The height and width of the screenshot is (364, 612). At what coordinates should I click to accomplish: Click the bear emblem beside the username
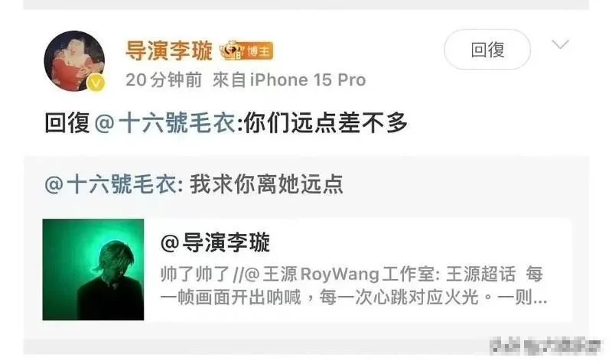pos(231,50)
